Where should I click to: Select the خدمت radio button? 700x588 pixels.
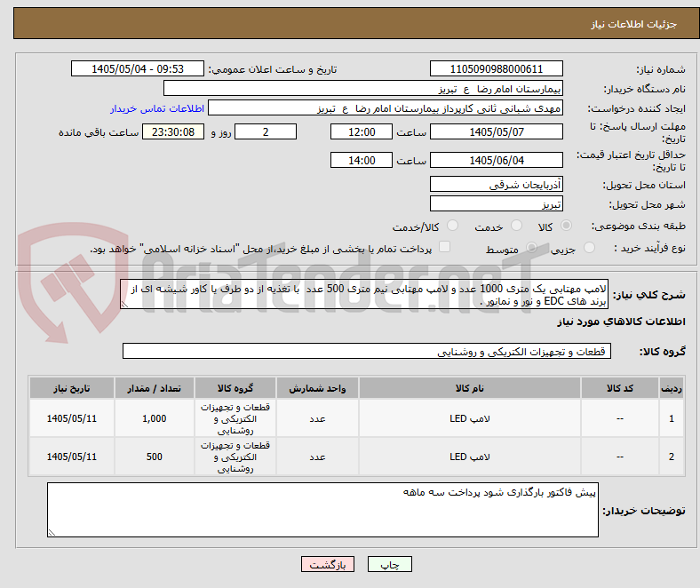click(x=516, y=226)
